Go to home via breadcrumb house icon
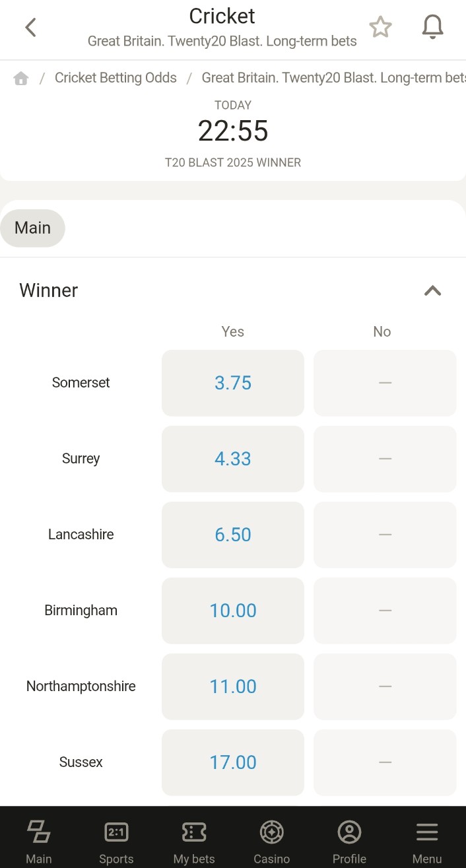This screenshot has height=868, width=466. pyautogui.click(x=21, y=79)
